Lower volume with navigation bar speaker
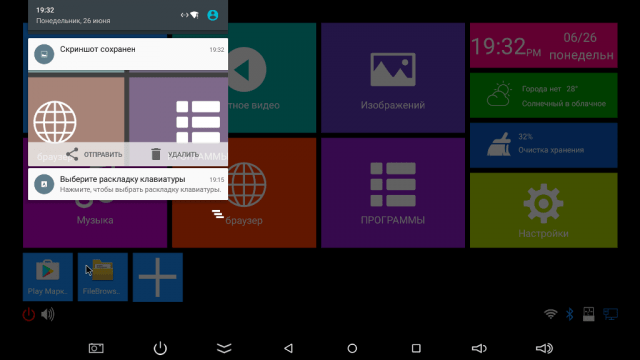This screenshot has height=360, width=640. (x=479, y=348)
